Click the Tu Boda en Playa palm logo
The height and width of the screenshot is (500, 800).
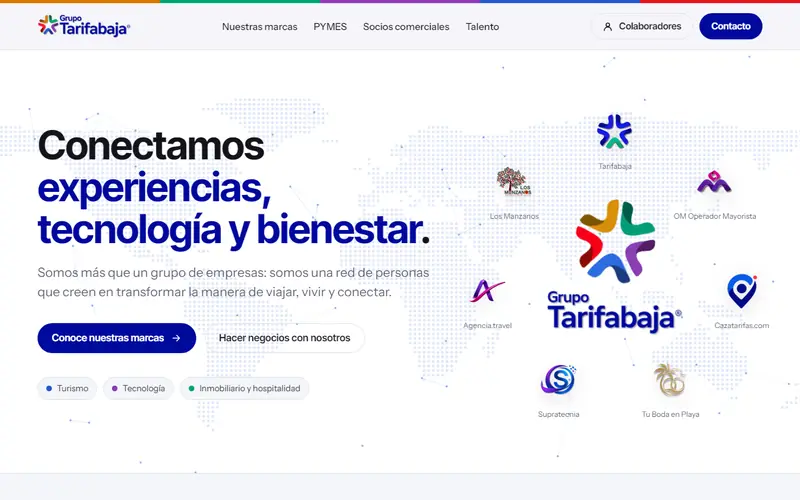[670, 380]
